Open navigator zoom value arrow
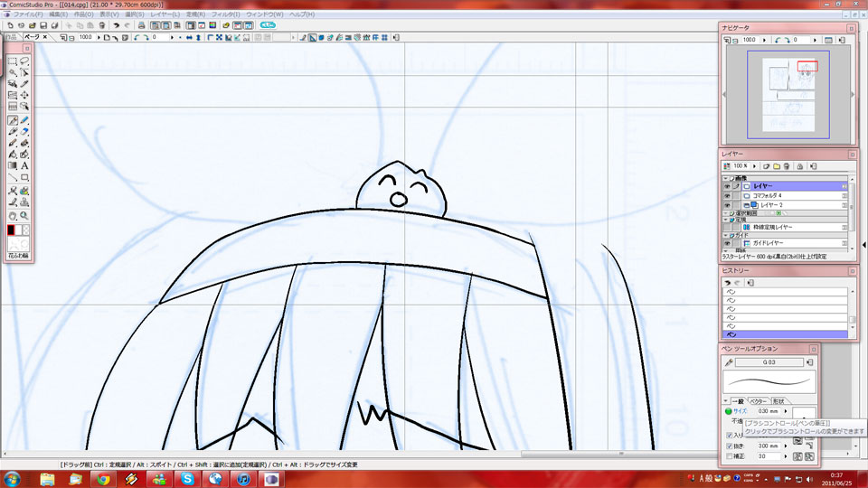 765,40
